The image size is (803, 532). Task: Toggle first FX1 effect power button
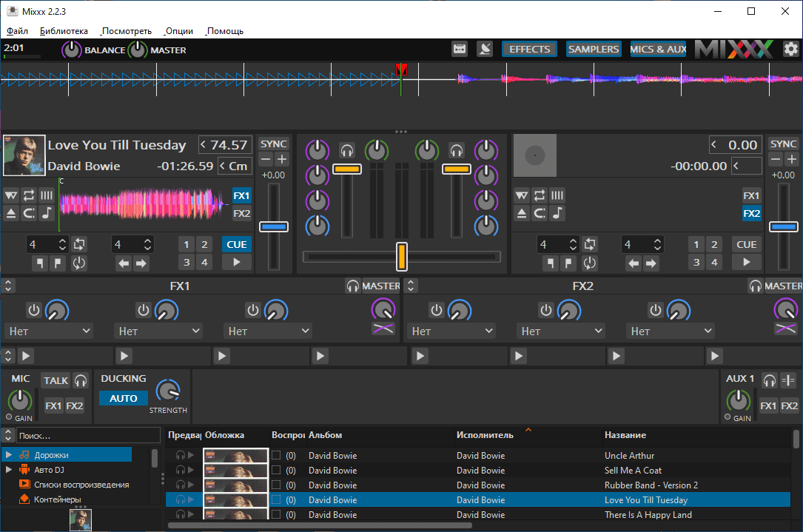click(34, 310)
